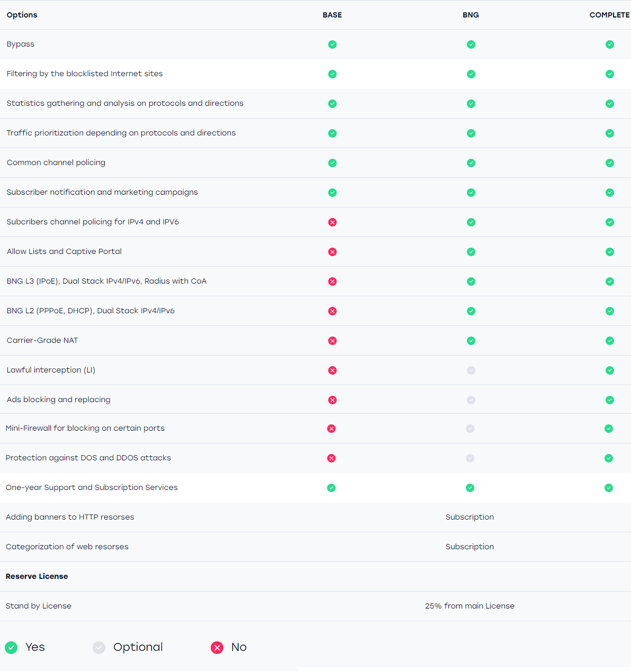Click the BNG column header
The image size is (631, 672).
click(471, 15)
